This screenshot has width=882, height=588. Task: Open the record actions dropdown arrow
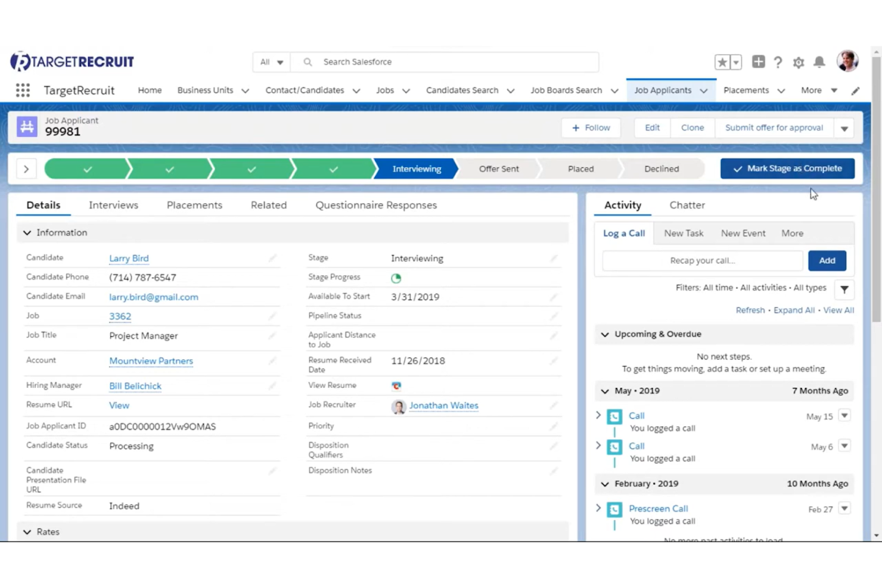click(844, 128)
